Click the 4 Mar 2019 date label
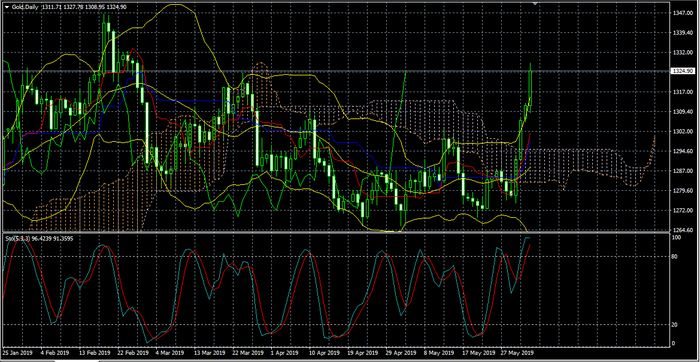This screenshot has height=362, width=700. coord(169,353)
